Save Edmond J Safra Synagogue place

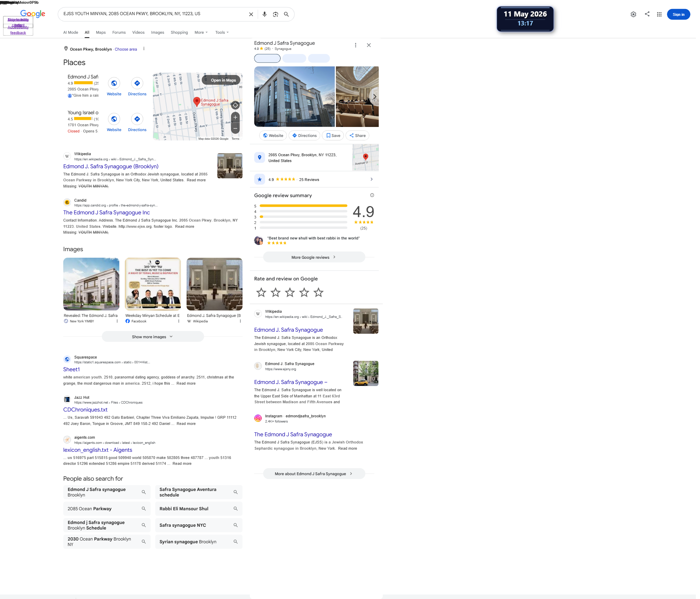click(x=333, y=136)
